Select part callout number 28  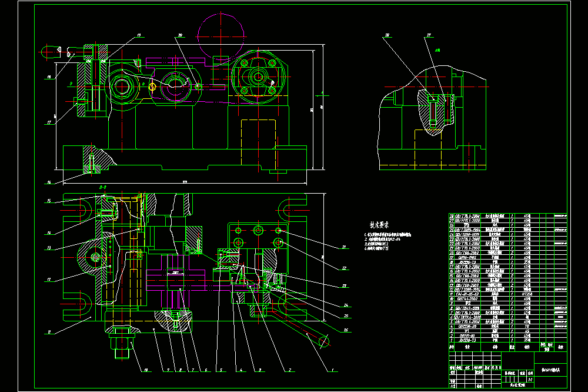[387, 35]
